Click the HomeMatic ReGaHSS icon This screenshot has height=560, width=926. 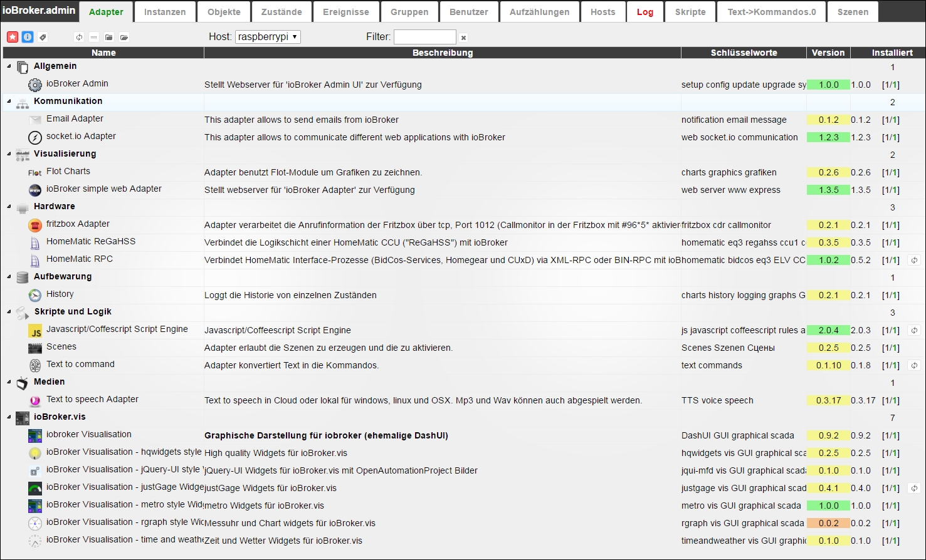click(x=35, y=242)
